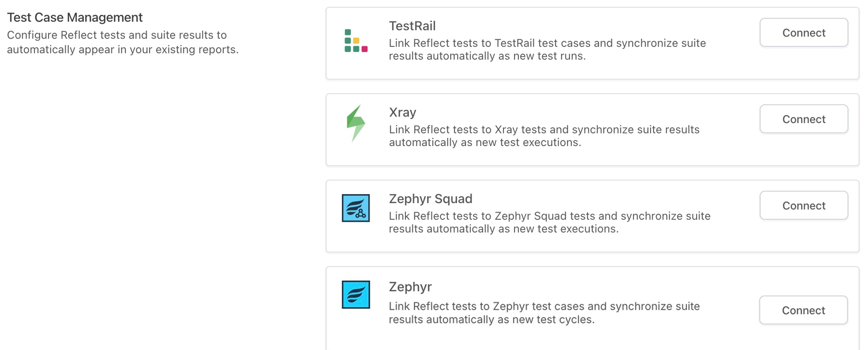Connect the Zephyr integration
The height and width of the screenshot is (350, 868).
coord(803,310)
